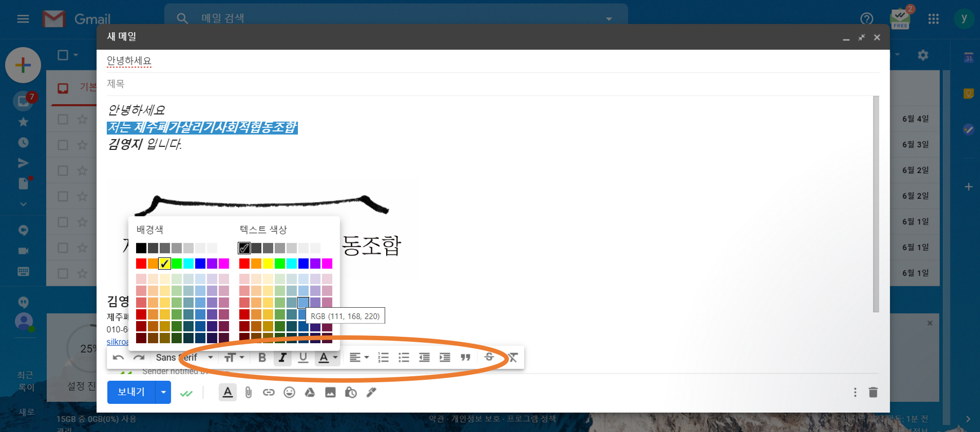Insert signature with pen icon

[x=371, y=393]
